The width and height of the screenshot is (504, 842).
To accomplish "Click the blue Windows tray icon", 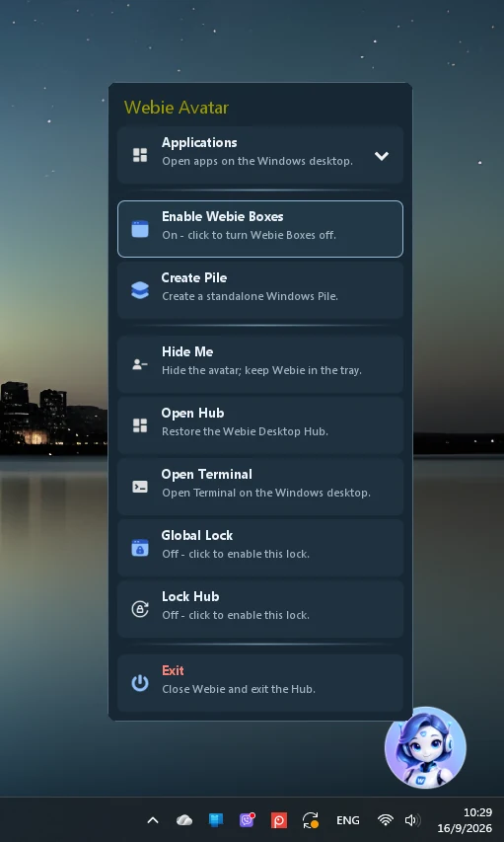I will coord(216,820).
